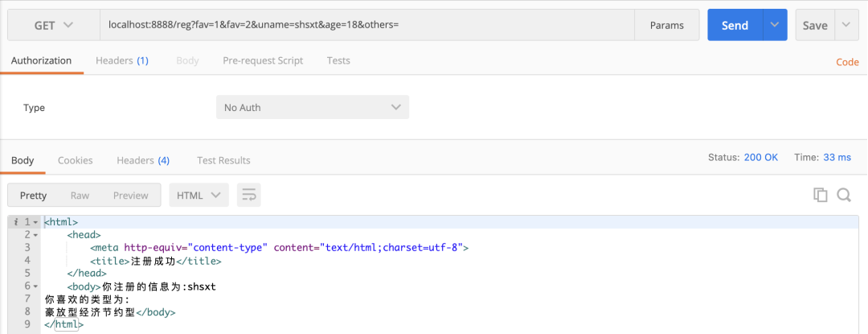Open the GET method dropdown
Image resolution: width=868 pixels, height=334 pixels.
click(x=54, y=25)
